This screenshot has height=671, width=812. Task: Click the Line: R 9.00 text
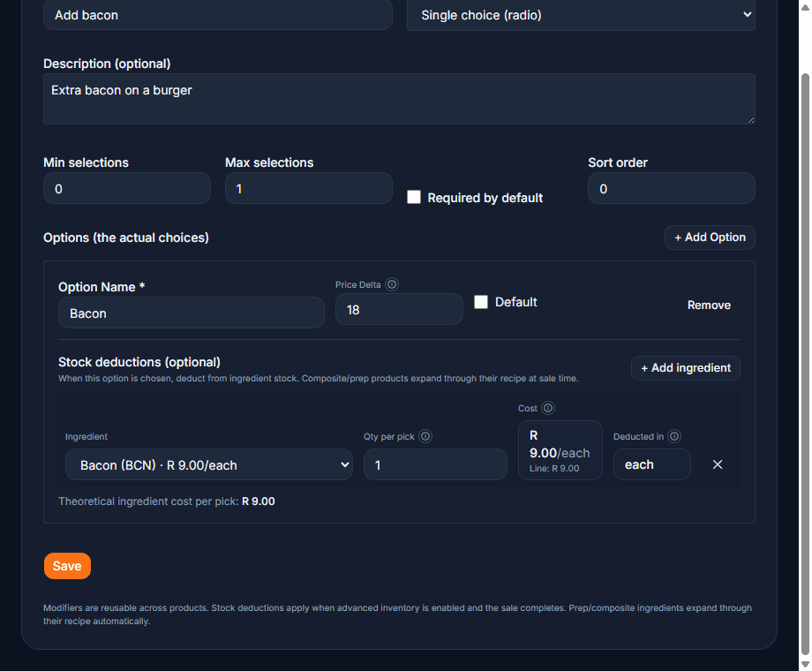[554, 469]
